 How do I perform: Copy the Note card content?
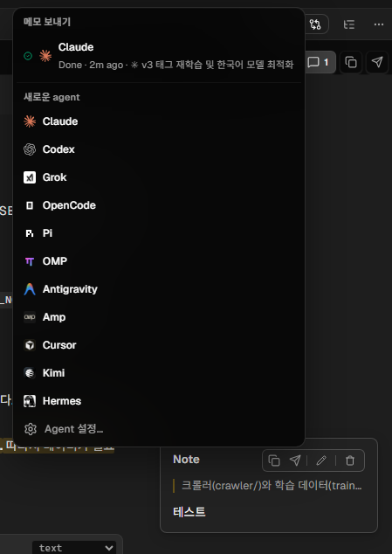coord(274,461)
